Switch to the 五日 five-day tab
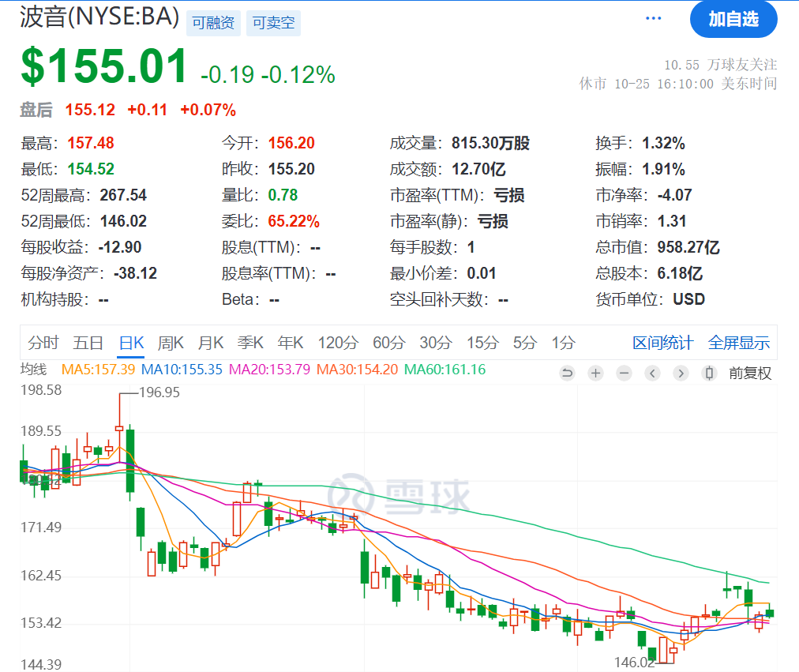Viewport: 799px width, 672px height. pos(88,343)
